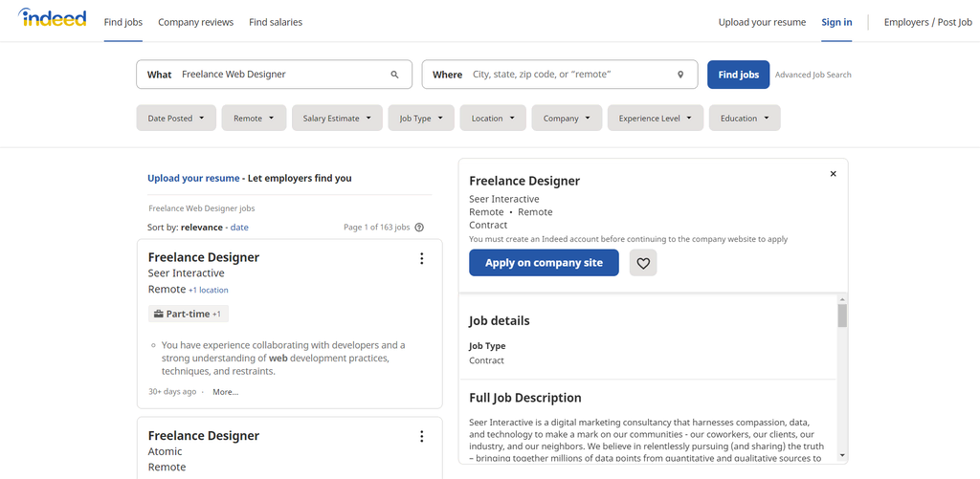Toggle the Remote filter dropdown
Screen dimensions: 980x479
point(254,119)
